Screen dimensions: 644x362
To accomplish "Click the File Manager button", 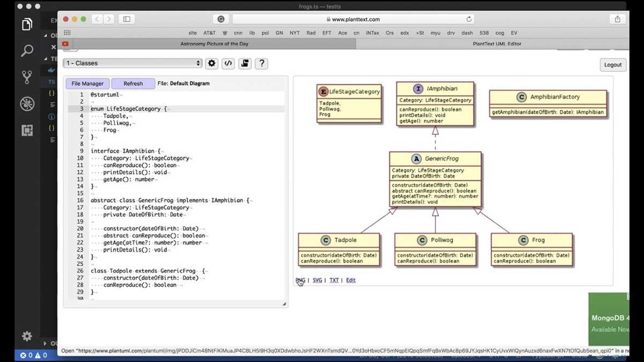I will (x=87, y=83).
